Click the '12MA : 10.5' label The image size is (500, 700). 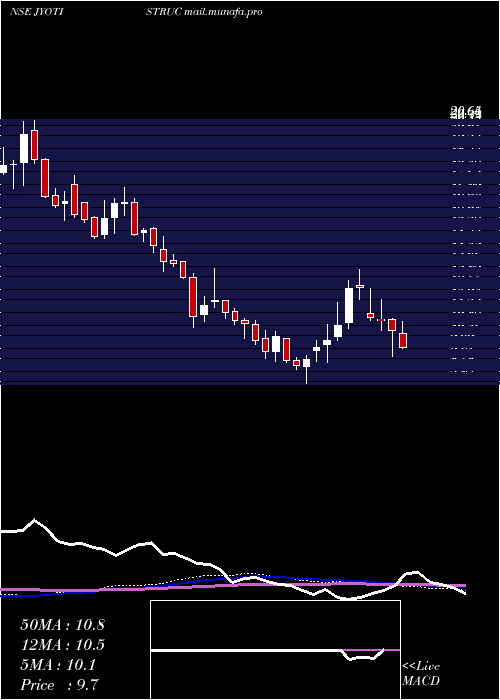pyautogui.click(x=62, y=645)
